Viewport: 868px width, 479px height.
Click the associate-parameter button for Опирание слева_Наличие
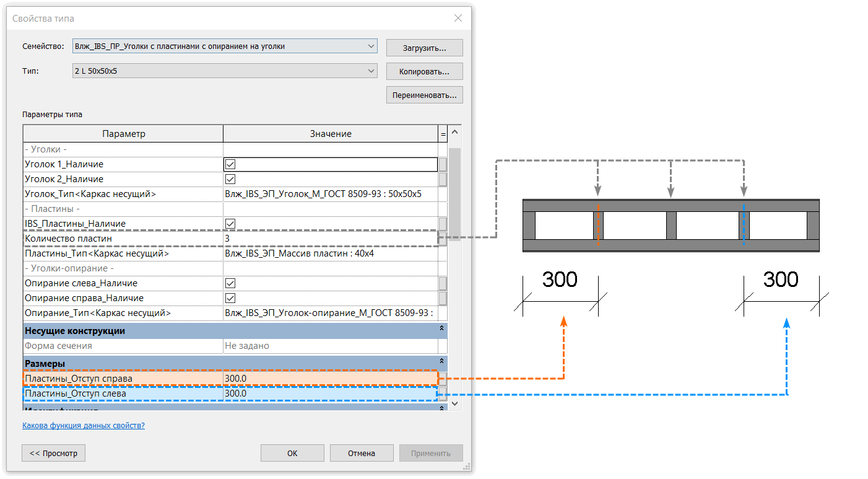tap(443, 283)
